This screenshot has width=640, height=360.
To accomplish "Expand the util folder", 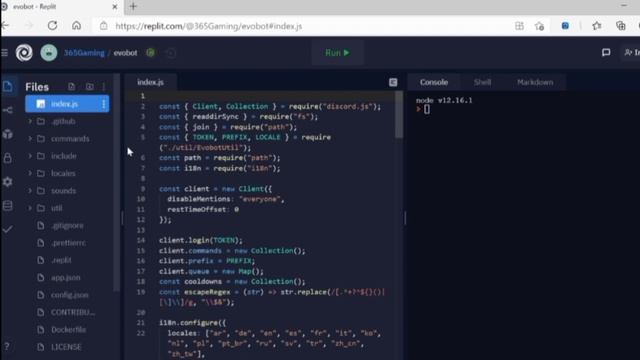I will tap(30, 208).
